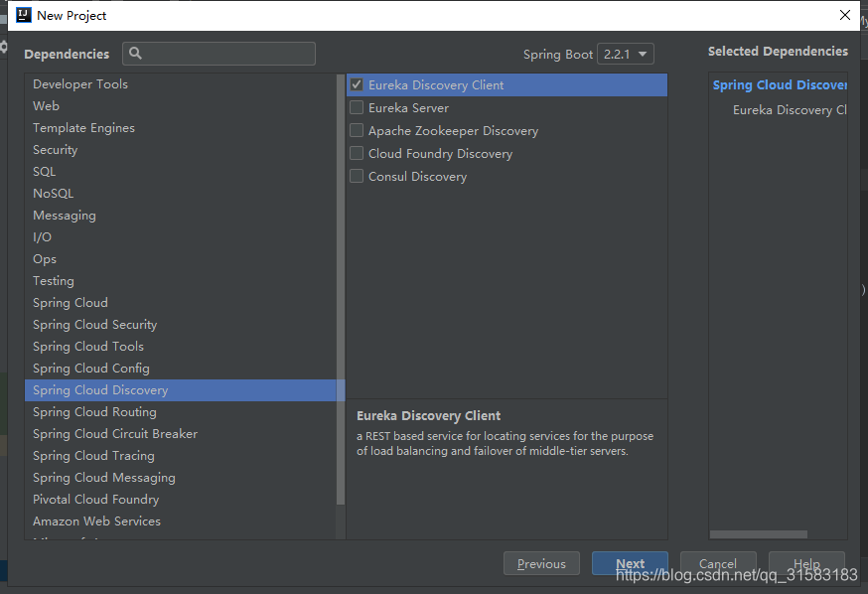Viewport: 868px width, 594px height.
Task: Click the gear icon on the left edge
Action: [4, 47]
